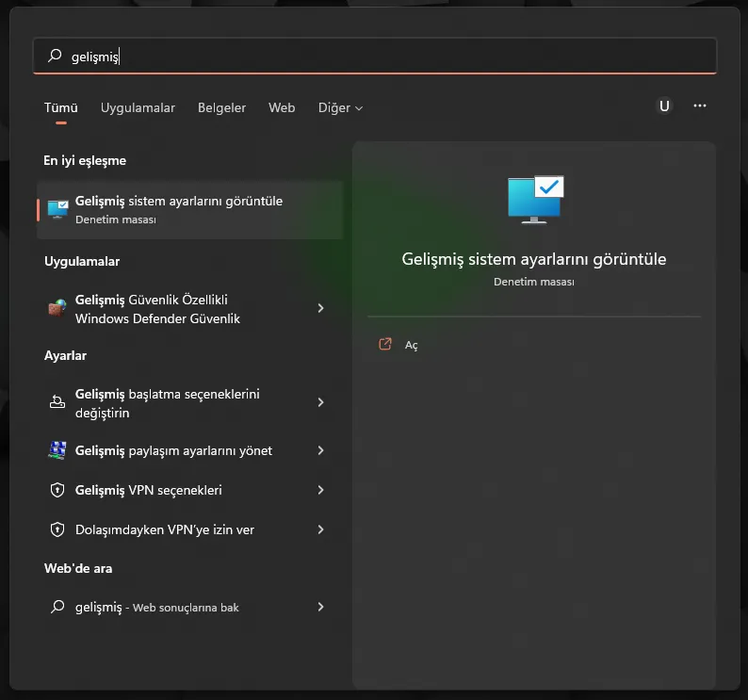Click the search icon beside 'gelişmiş - Web sonuçlarına bak'
This screenshot has height=700, width=748.
click(57, 607)
